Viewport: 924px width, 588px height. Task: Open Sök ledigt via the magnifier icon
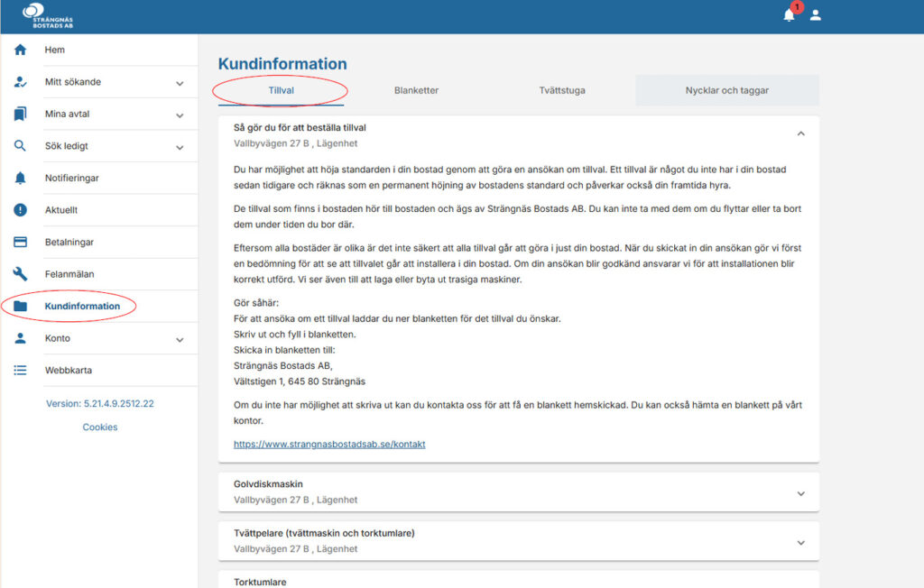coord(20,145)
